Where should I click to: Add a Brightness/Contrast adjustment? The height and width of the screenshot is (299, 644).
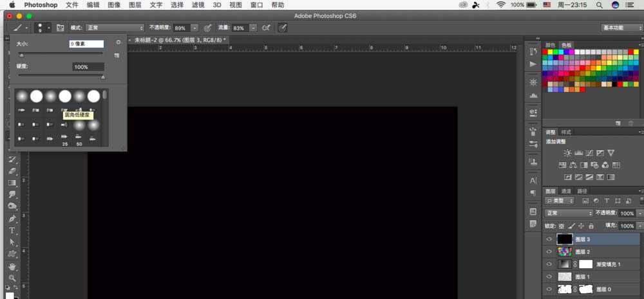tap(567, 152)
